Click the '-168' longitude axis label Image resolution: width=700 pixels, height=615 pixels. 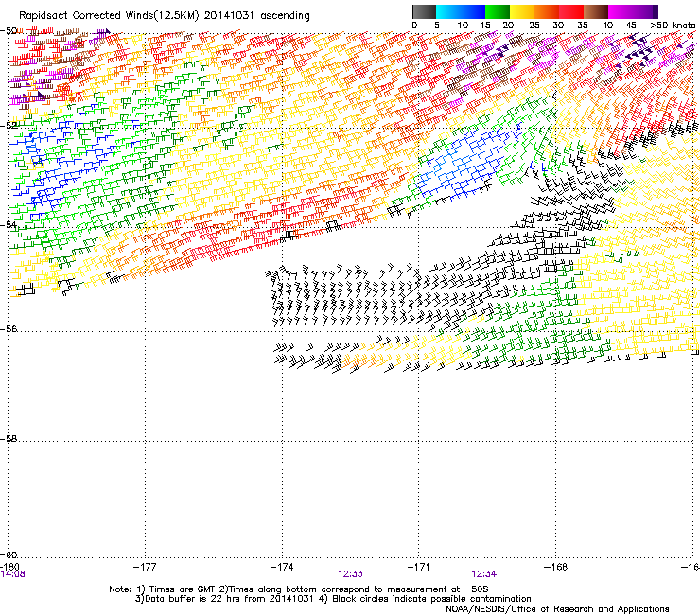tap(555, 567)
